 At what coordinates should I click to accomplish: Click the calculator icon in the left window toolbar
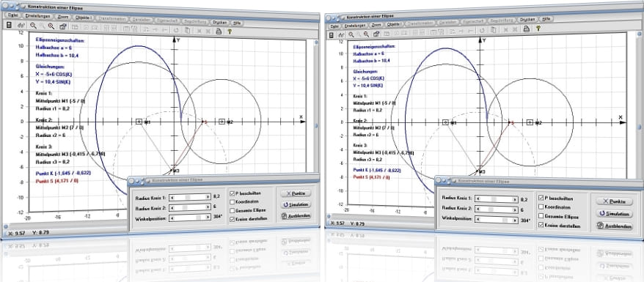[x=9, y=25]
